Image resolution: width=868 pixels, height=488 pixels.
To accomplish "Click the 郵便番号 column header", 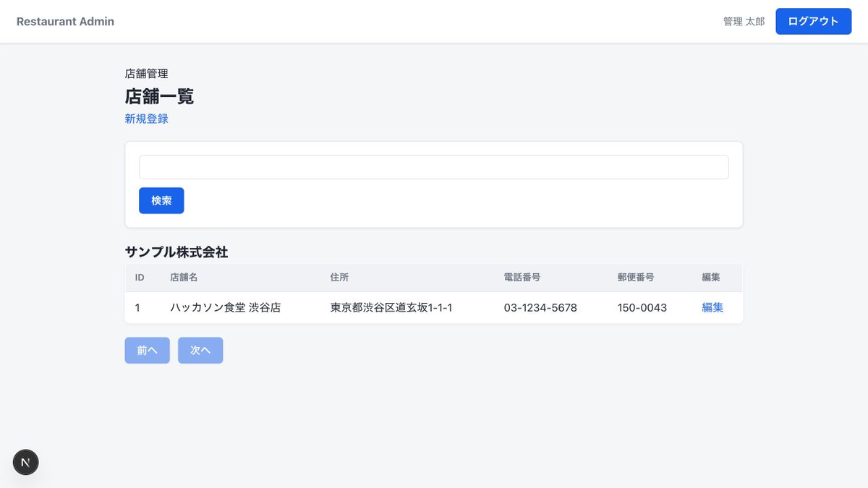I will pyautogui.click(x=636, y=277).
